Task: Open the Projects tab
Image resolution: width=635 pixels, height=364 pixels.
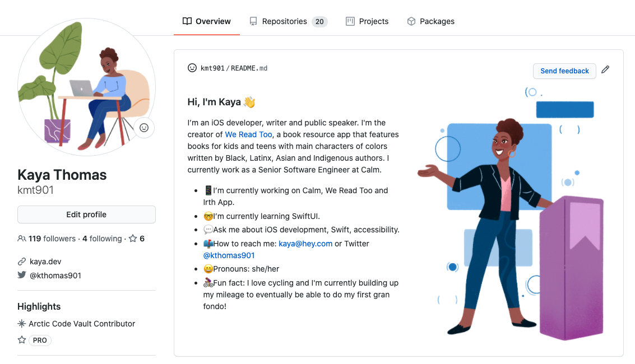Action: point(367,21)
